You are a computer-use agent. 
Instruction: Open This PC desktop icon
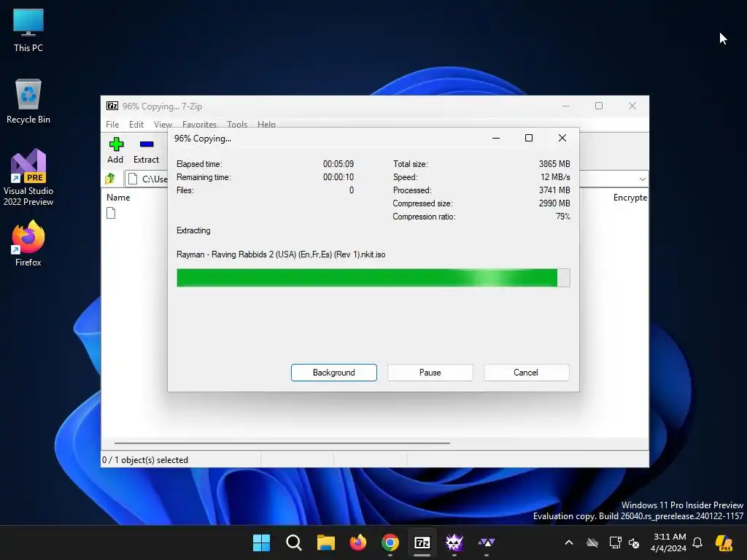click(x=28, y=29)
